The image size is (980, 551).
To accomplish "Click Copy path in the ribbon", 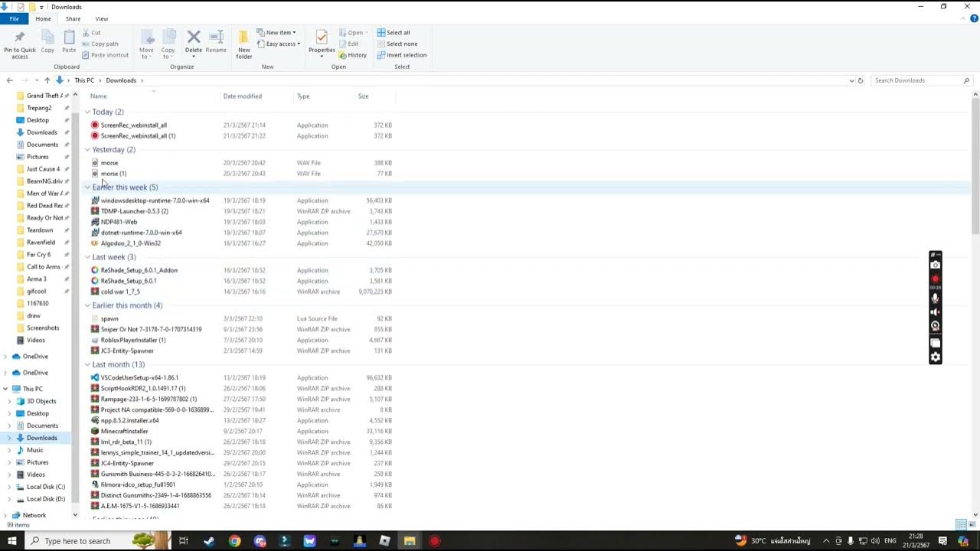I will click(104, 44).
